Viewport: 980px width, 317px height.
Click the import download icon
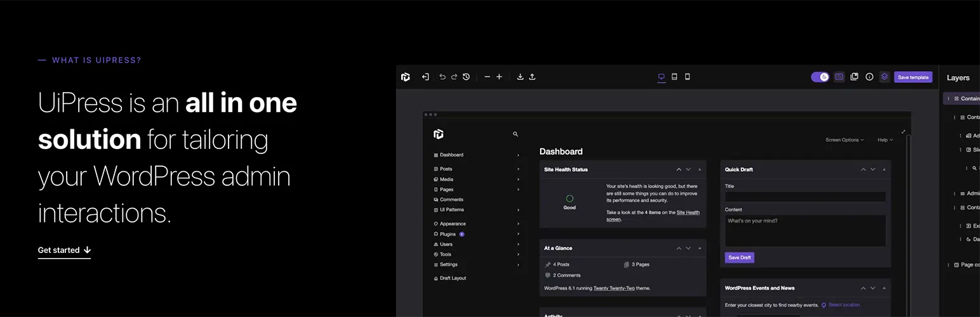point(520,77)
